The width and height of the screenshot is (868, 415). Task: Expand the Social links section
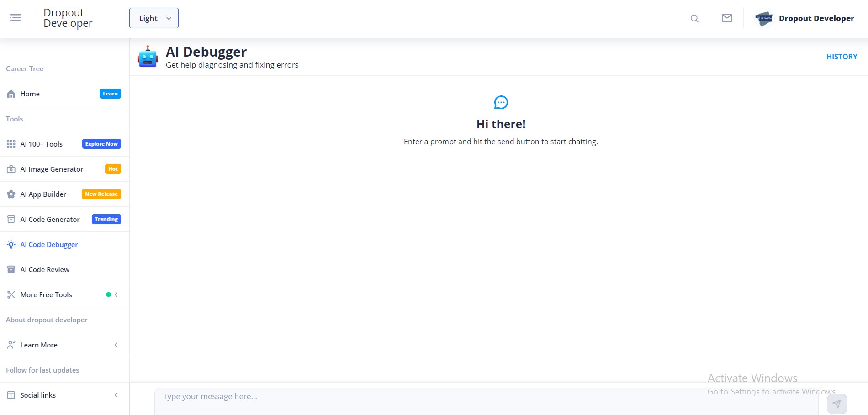116,395
